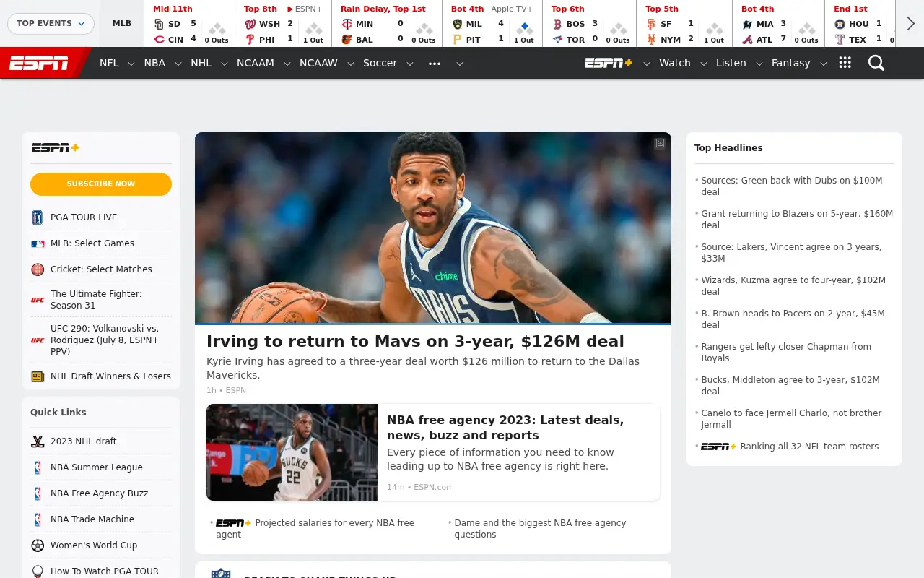Open the Listen navigation menu
Image resolution: width=924 pixels, height=578 pixels.
tap(731, 63)
